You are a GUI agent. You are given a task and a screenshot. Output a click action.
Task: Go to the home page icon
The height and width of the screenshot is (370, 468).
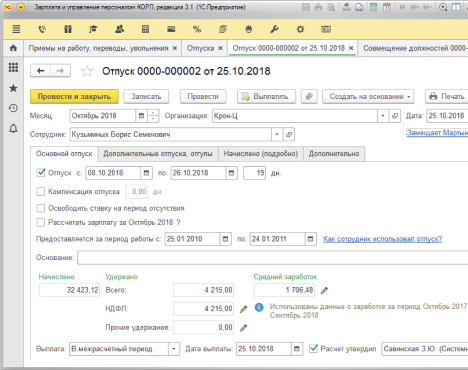click(13, 48)
